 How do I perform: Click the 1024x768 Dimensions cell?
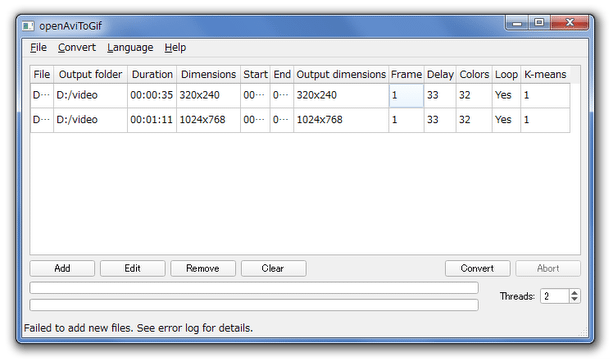click(208, 120)
